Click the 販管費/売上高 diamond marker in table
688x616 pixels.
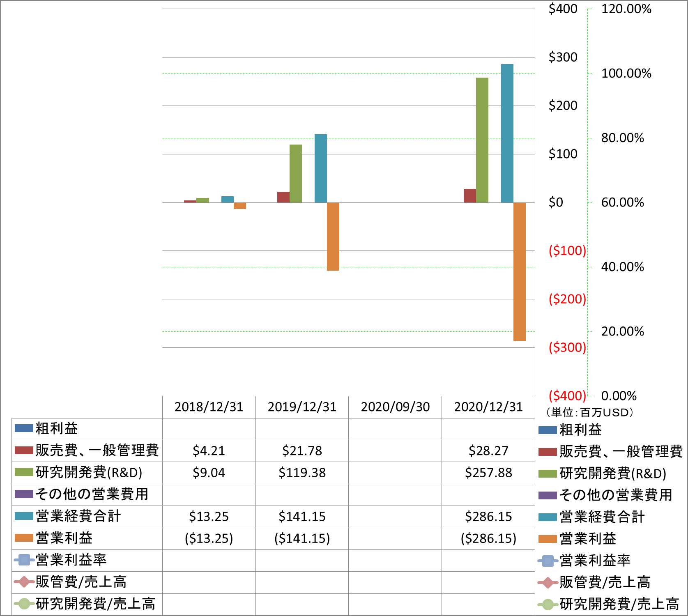click(x=24, y=582)
